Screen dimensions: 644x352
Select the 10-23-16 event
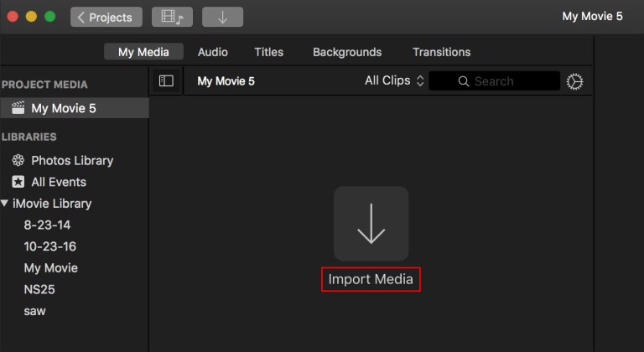pyautogui.click(x=49, y=246)
